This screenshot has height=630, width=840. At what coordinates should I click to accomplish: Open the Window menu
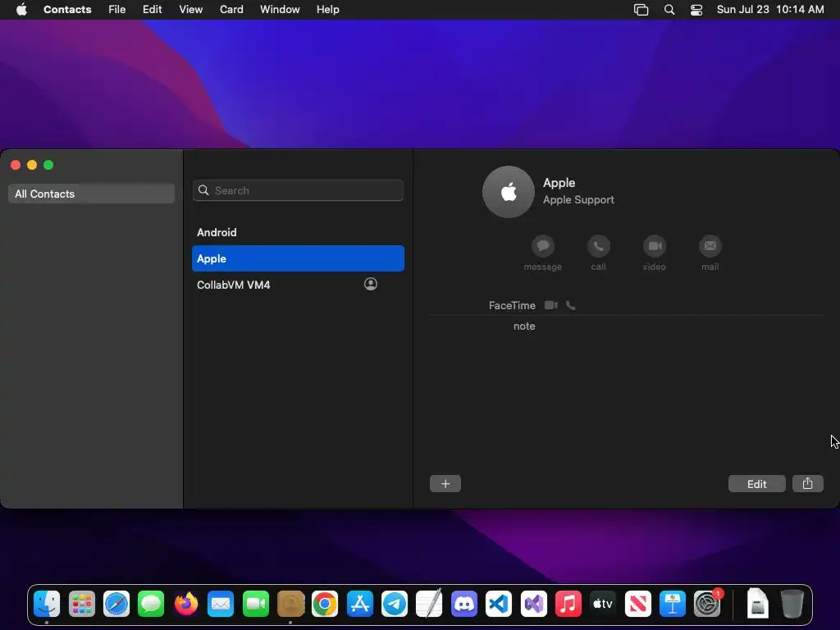pyautogui.click(x=280, y=10)
